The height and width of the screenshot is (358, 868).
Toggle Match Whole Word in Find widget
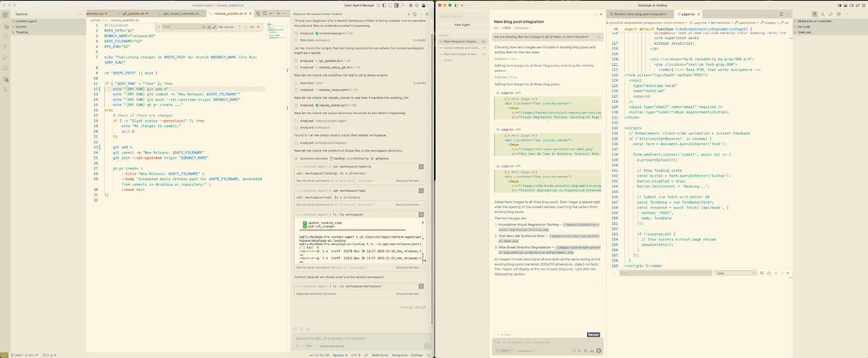pyautogui.click(x=208, y=27)
